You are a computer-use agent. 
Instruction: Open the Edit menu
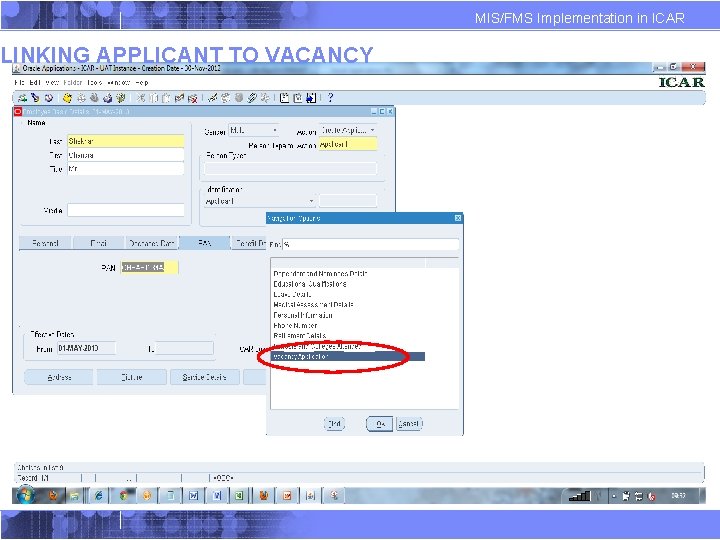(35, 83)
